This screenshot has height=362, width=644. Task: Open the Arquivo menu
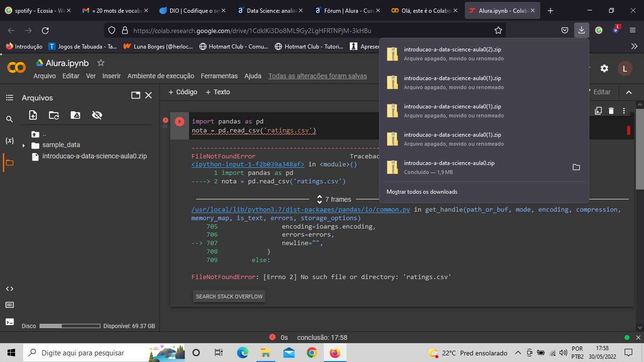click(44, 76)
